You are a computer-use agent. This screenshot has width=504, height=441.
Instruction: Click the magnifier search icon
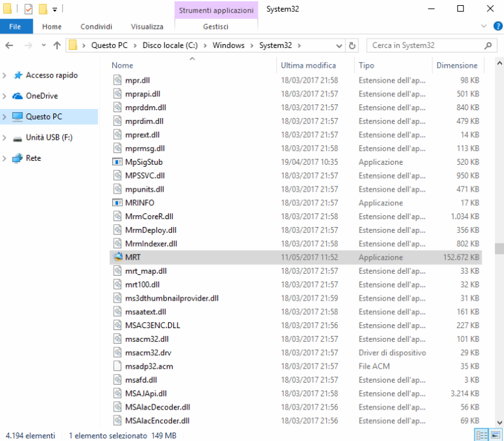coord(488,45)
